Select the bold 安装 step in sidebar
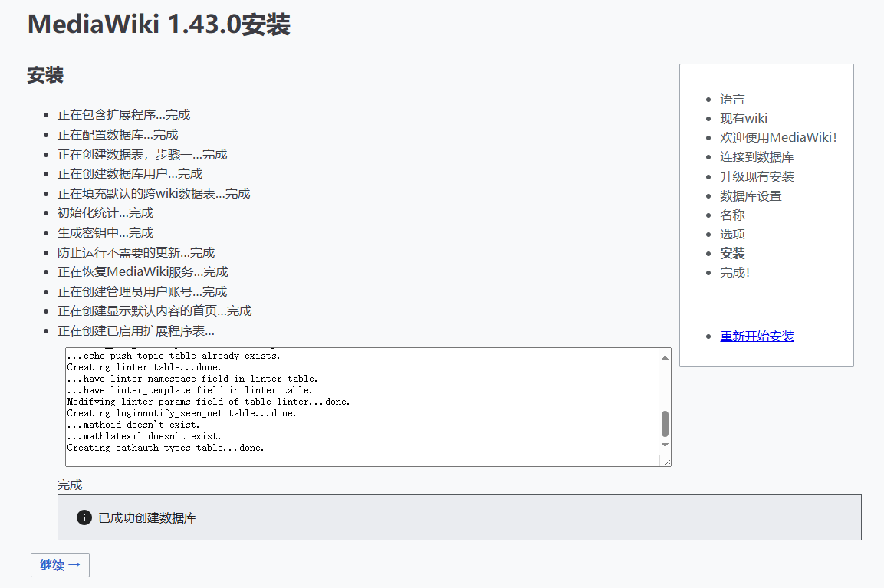884x588 pixels. 731,254
